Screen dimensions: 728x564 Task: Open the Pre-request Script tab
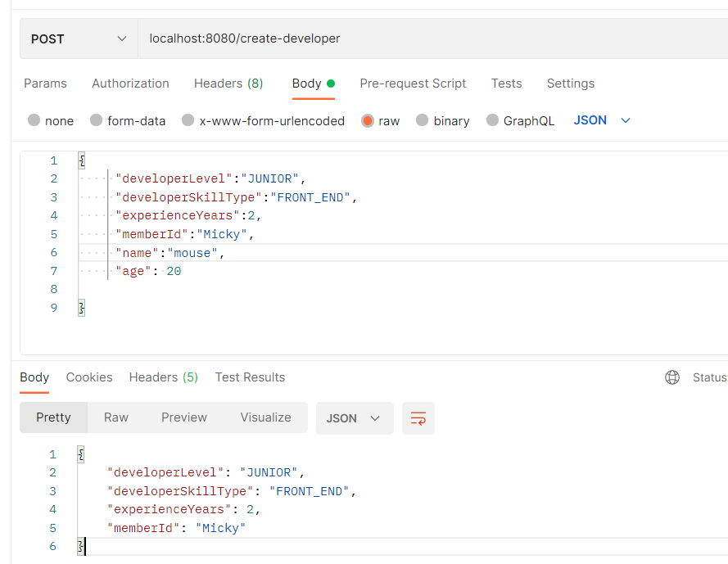coord(413,83)
